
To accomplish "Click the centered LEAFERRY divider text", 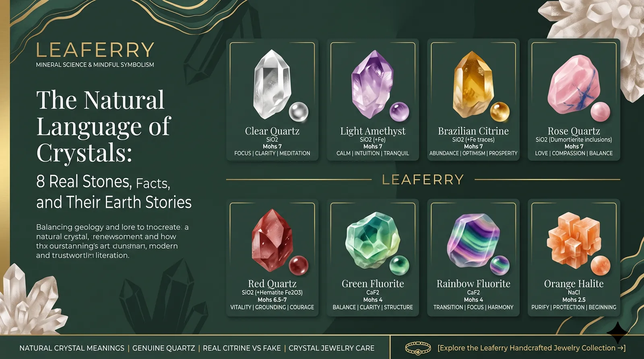I will pos(423,179).
